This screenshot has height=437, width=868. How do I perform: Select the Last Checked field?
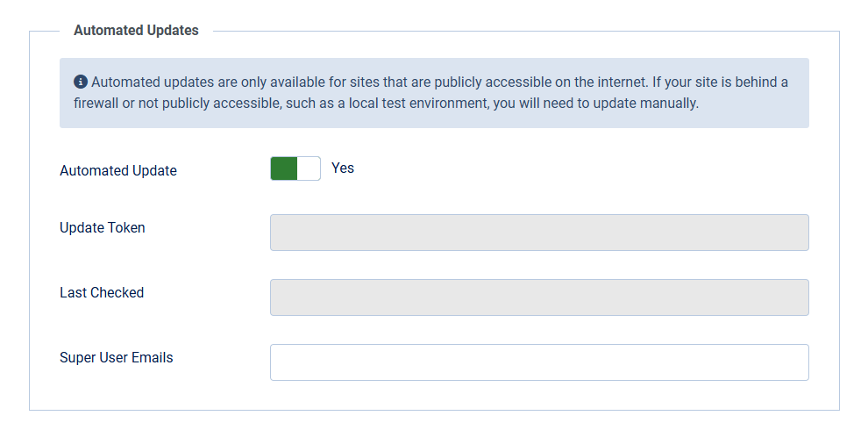point(539,297)
